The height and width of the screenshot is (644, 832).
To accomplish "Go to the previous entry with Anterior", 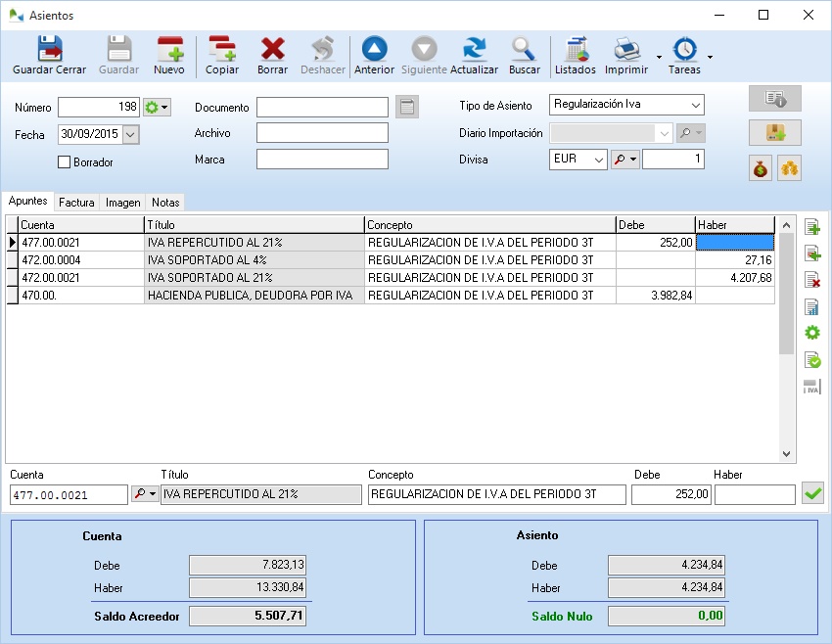I will pyautogui.click(x=374, y=56).
